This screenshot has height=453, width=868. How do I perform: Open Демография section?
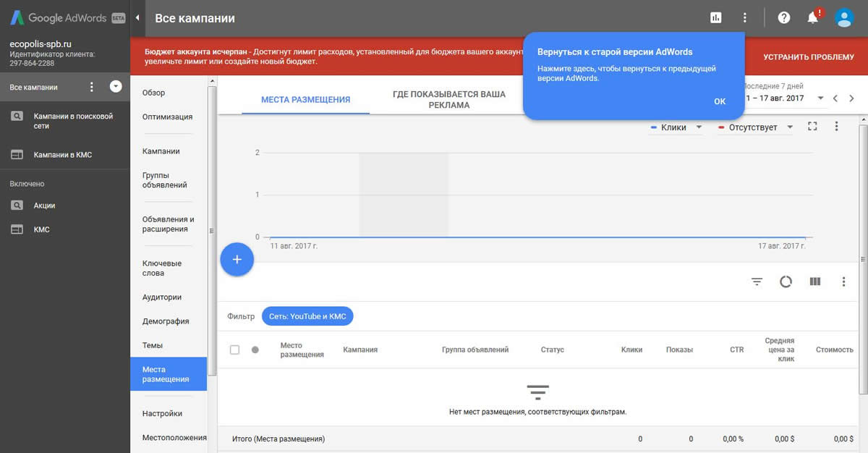point(166,321)
